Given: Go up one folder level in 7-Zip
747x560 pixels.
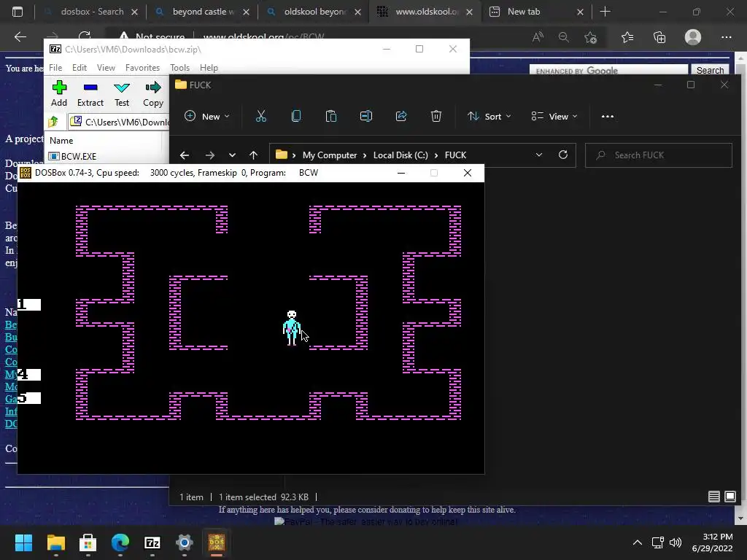Looking at the screenshot, I should (53, 122).
